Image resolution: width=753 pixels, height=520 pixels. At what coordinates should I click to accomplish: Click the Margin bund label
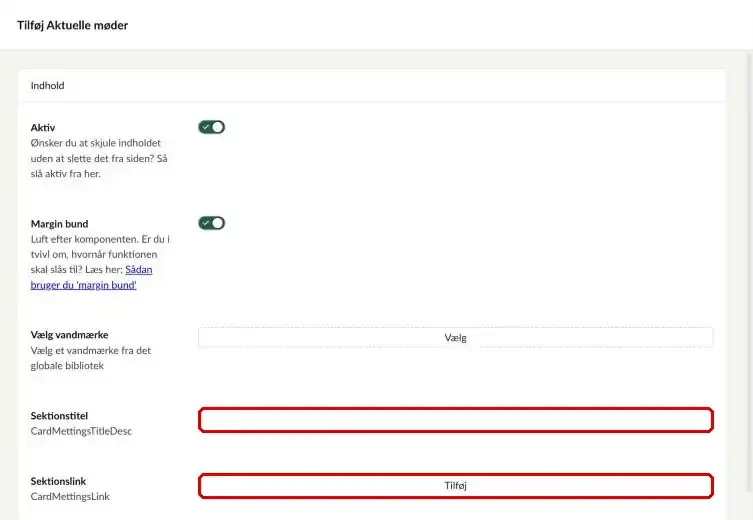[60, 224]
